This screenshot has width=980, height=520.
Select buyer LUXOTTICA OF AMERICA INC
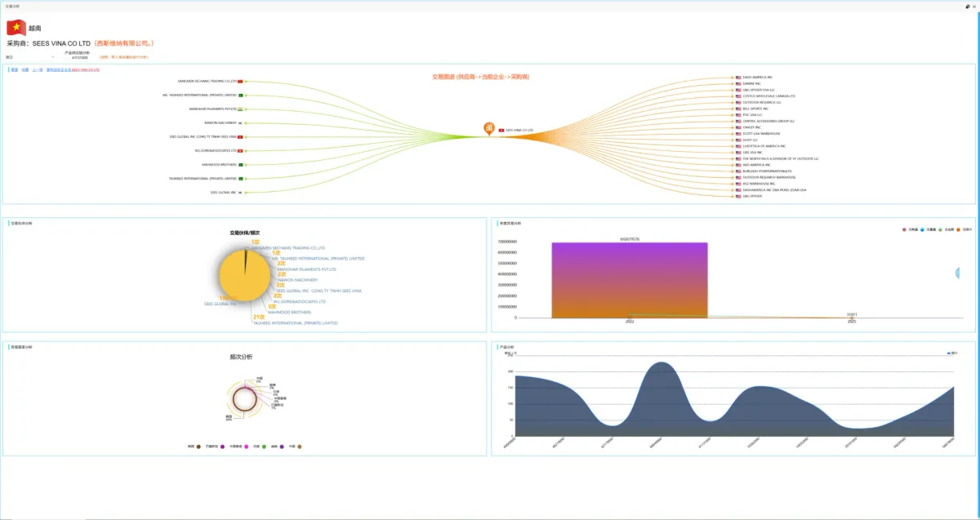point(764,146)
